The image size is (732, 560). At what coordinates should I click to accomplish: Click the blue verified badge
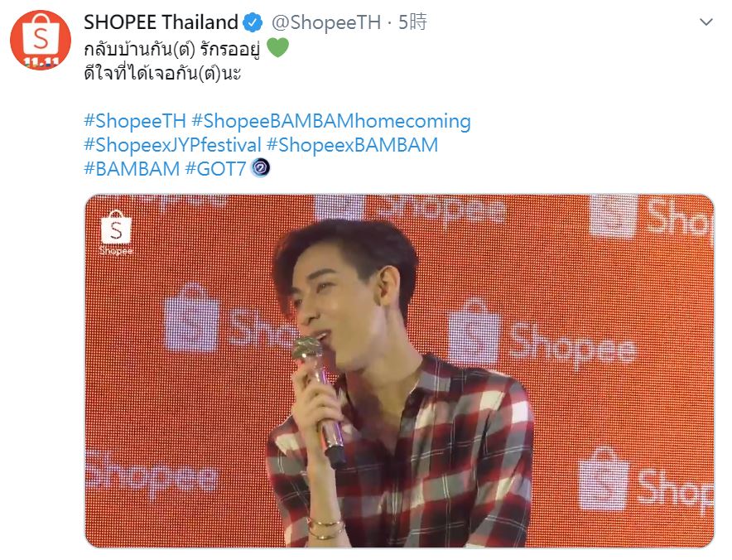pyautogui.click(x=253, y=23)
